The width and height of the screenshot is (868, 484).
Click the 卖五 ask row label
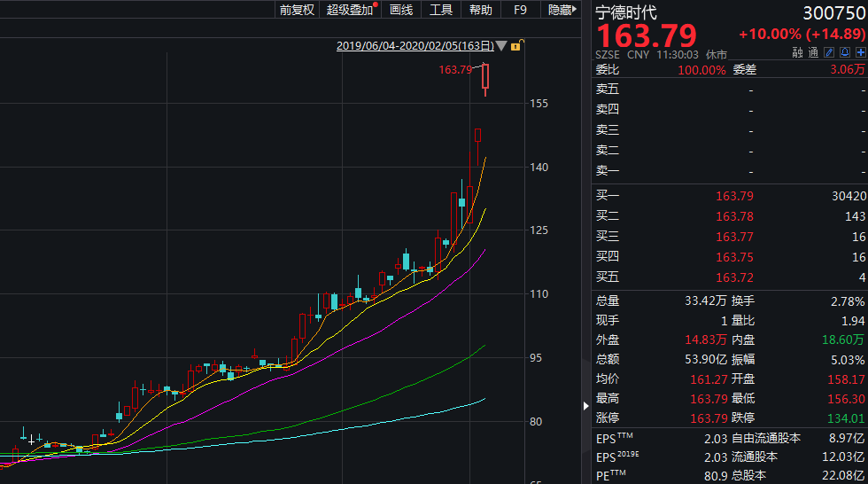pos(608,89)
